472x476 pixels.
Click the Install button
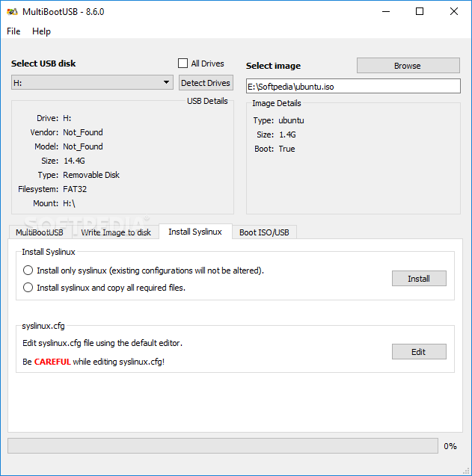(x=419, y=279)
